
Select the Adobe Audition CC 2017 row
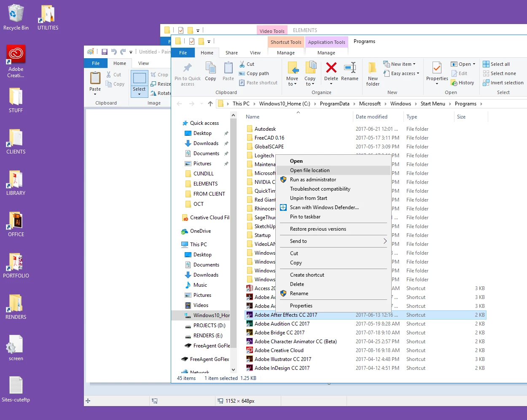pyautogui.click(x=365, y=324)
